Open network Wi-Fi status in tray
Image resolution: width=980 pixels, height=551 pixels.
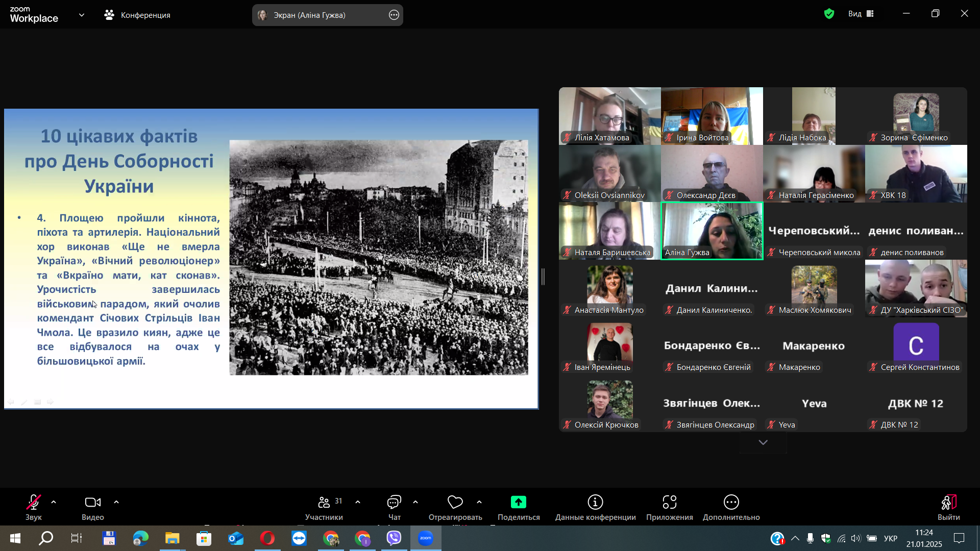point(841,538)
